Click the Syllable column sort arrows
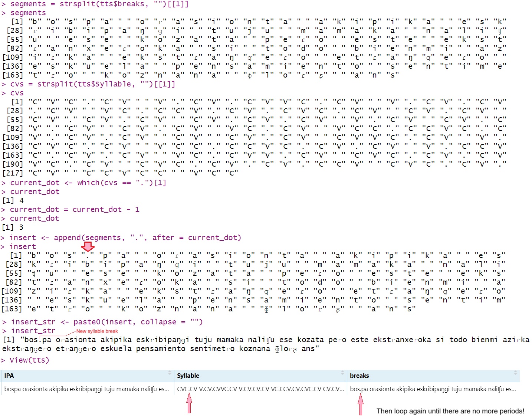The image size is (532, 419). pos(342,373)
